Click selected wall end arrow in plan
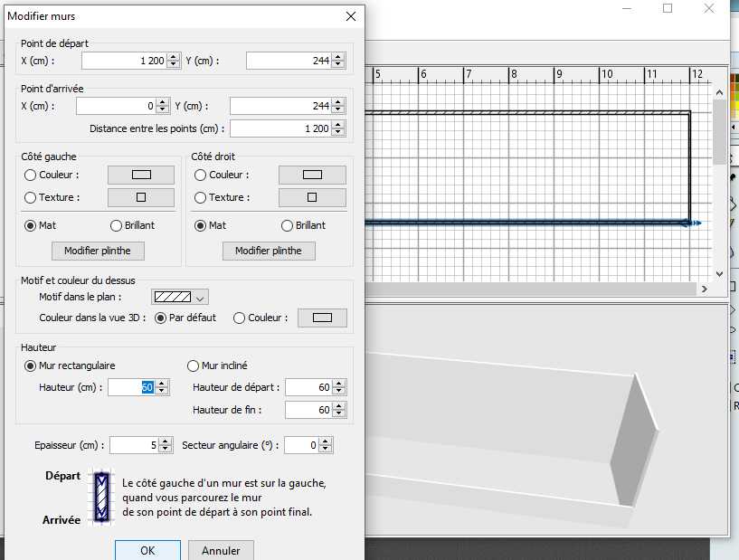 (x=692, y=223)
